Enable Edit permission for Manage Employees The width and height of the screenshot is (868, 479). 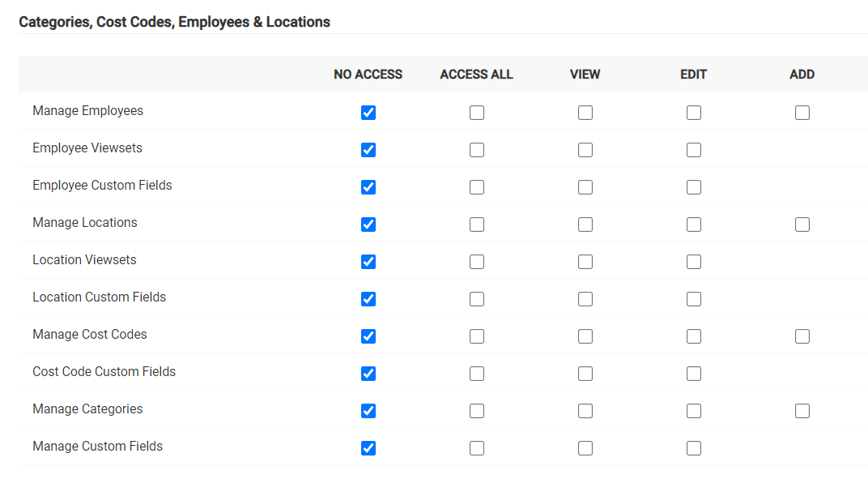[x=694, y=113]
